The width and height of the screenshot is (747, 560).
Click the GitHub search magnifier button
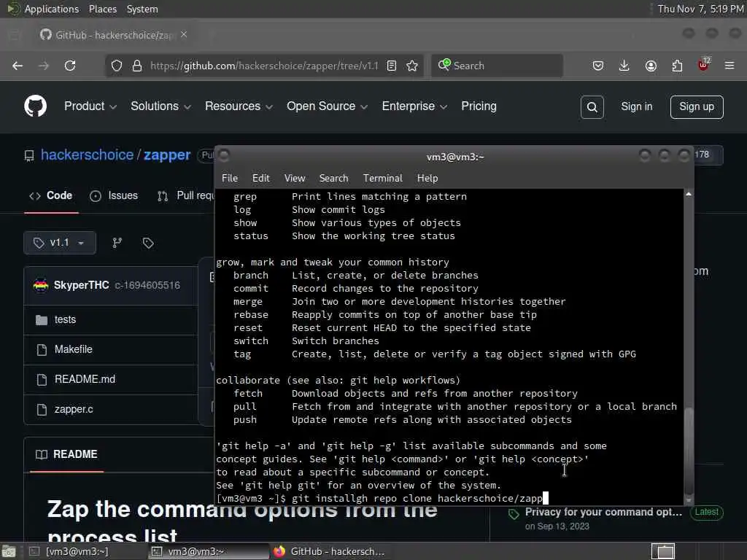pyautogui.click(x=592, y=107)
